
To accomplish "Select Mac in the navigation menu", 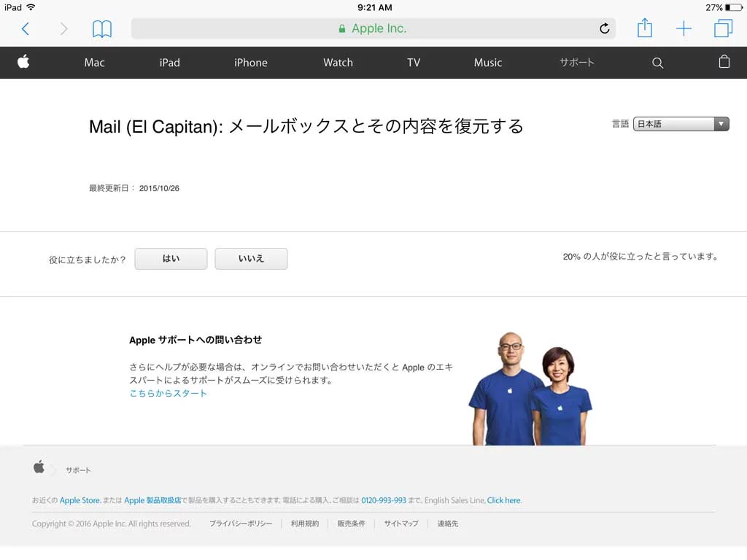I will 94,63.
